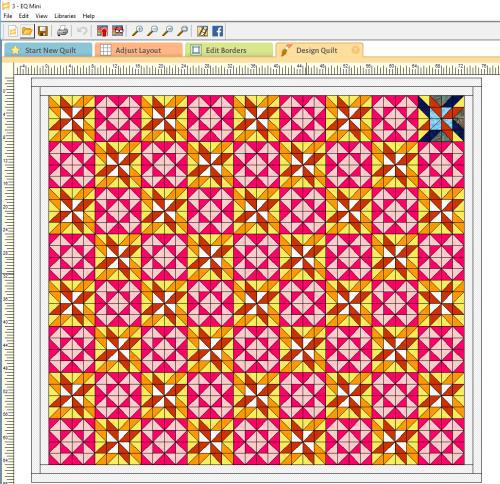Switch to the Edit Borders tab
This screenshot has width=500, height=484.
pyautogui.click(x=229, y=50)
